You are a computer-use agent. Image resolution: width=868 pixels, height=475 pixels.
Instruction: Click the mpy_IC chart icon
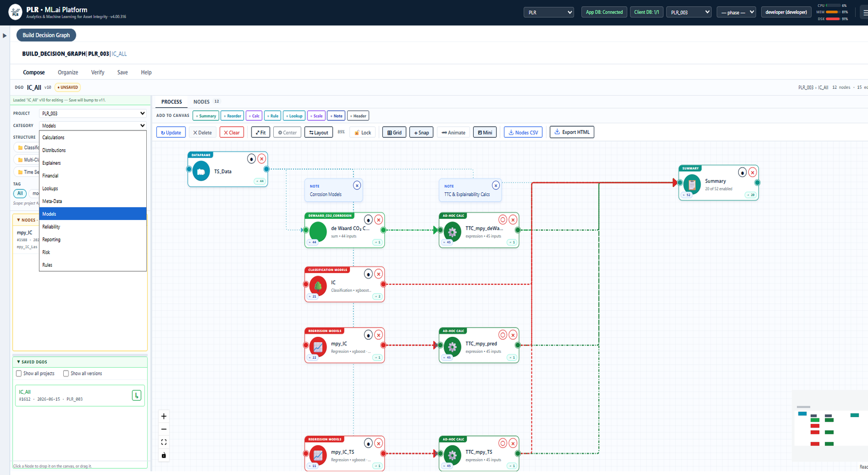[x=318, y=346]
